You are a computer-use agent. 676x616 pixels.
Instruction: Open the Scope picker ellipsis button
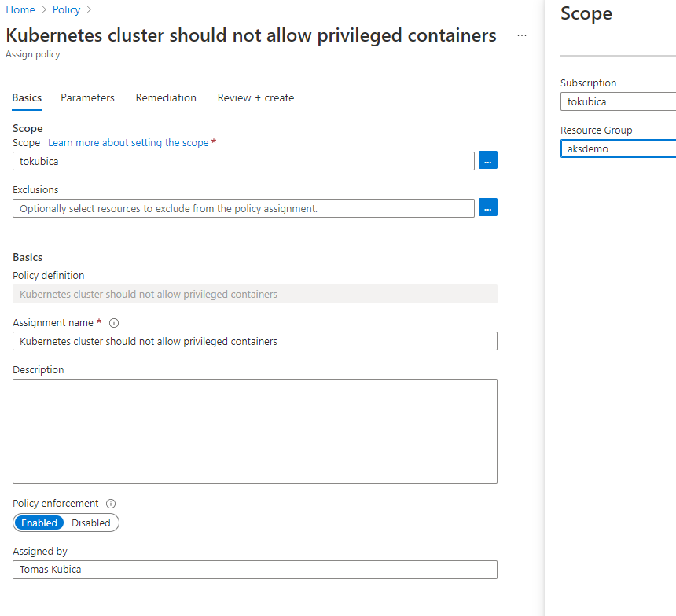tap(487, 160)
